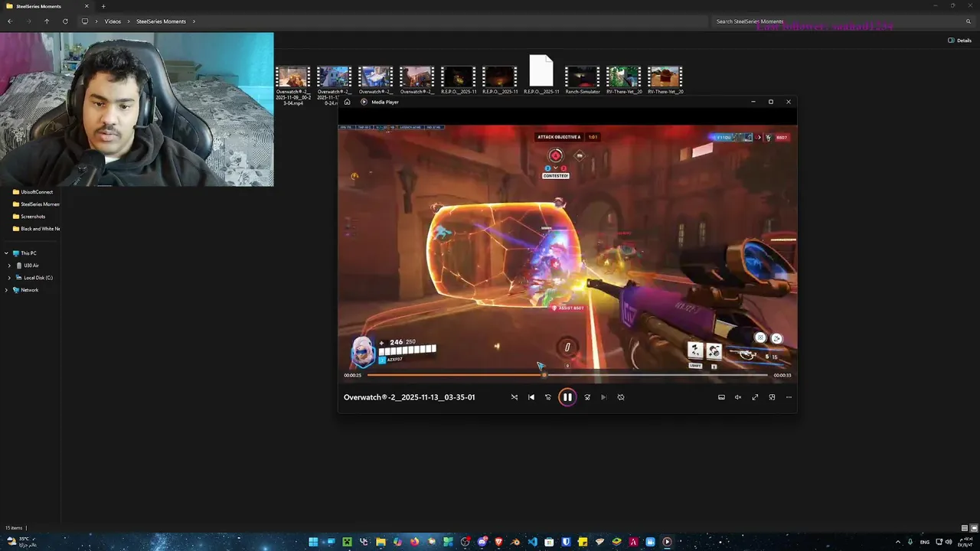Select Network in sidebar
This screenshot has height=551, width=980.
(25, 290)
